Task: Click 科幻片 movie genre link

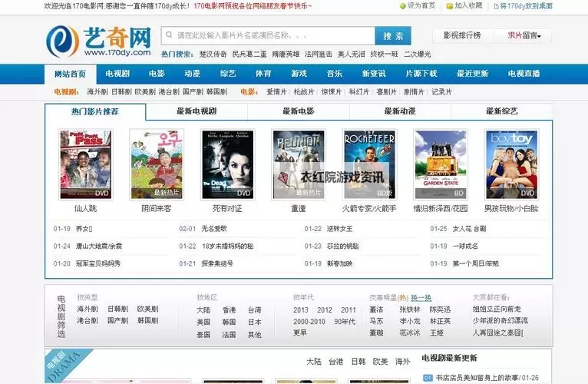Action: (x=359, y=91)
